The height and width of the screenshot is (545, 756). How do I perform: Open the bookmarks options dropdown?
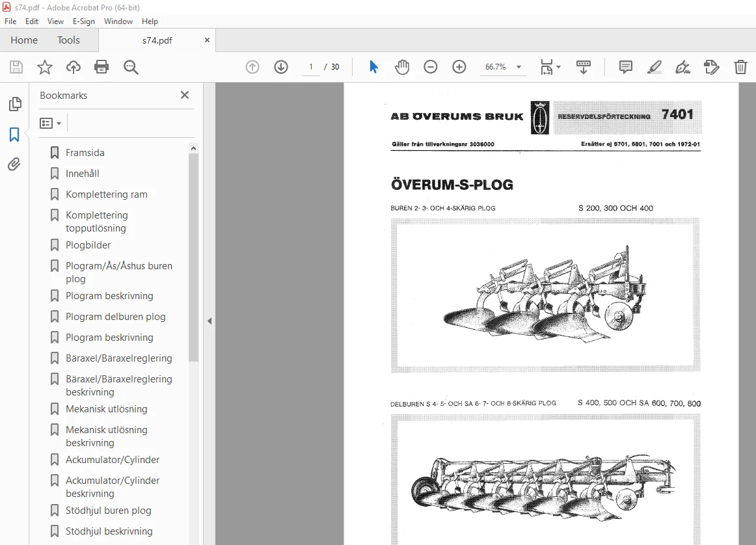pos(51,124)
